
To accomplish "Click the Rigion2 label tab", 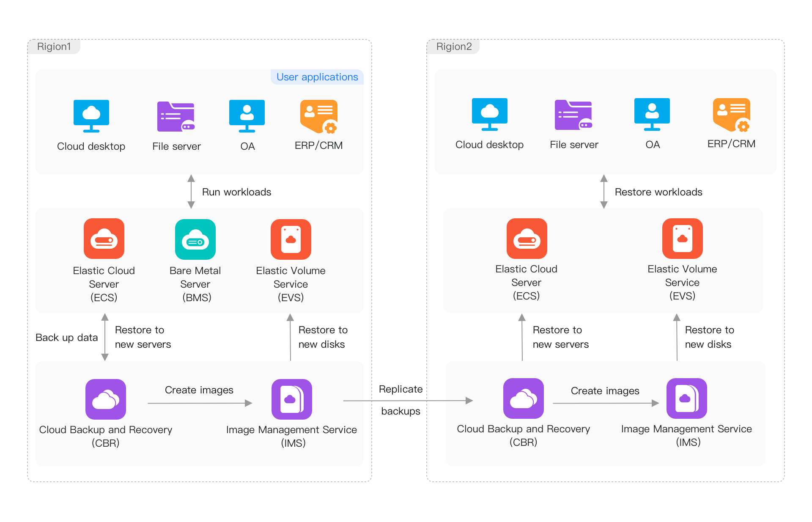I will (x=454, y=47).
